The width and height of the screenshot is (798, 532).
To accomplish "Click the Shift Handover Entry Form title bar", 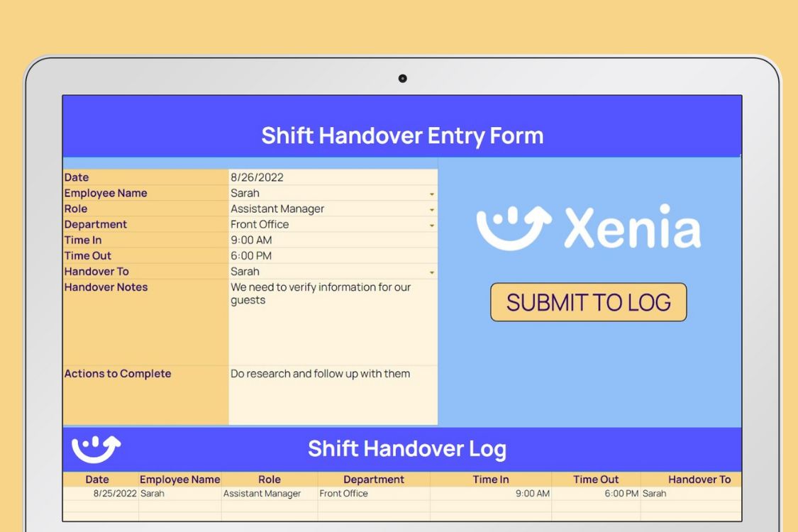I will pyautogui.click(x=402, y=135).
